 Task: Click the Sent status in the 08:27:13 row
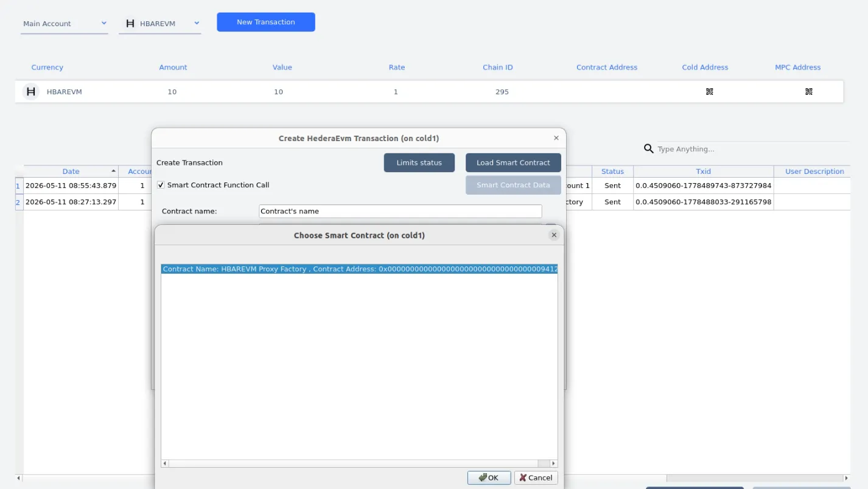(x=612, y=202)
